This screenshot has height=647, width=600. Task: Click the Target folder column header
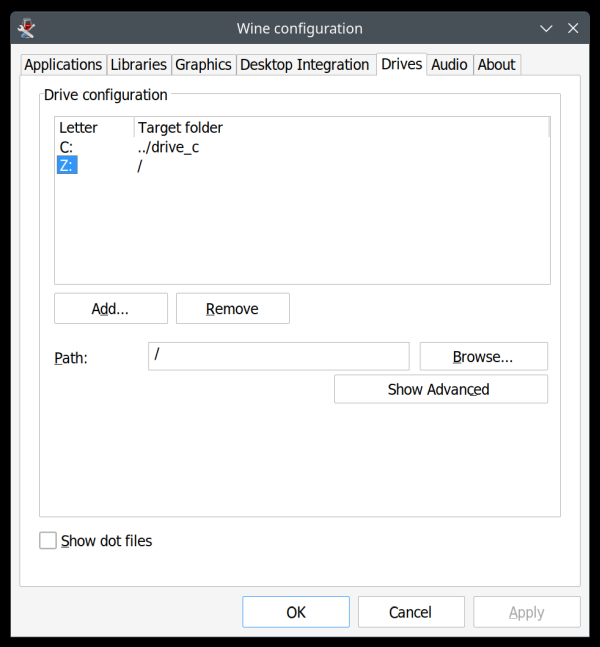click(342, 128)
